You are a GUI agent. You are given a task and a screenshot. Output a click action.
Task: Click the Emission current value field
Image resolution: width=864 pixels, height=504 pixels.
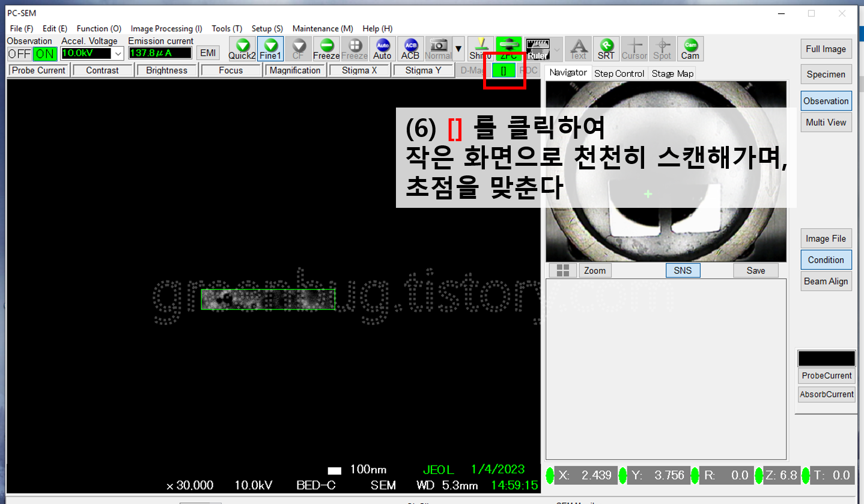(x=160, y=53)
